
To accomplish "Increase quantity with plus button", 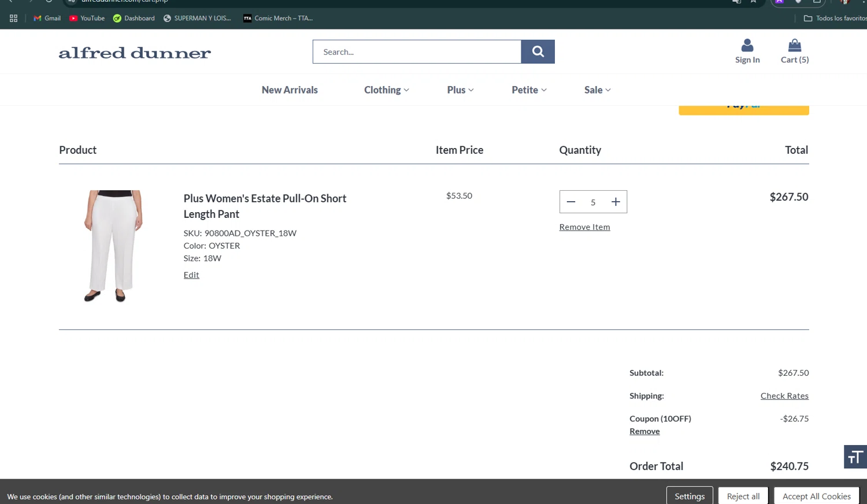I will coord(616,202).
